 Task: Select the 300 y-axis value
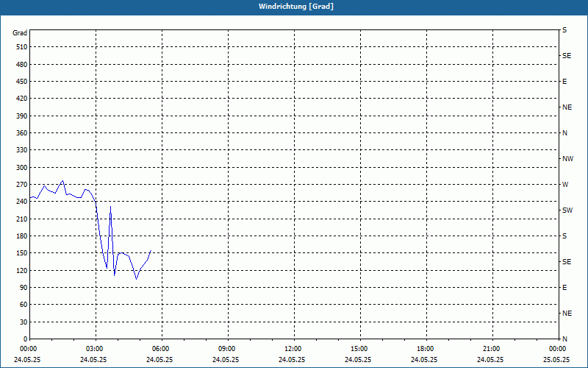point(22,168)
